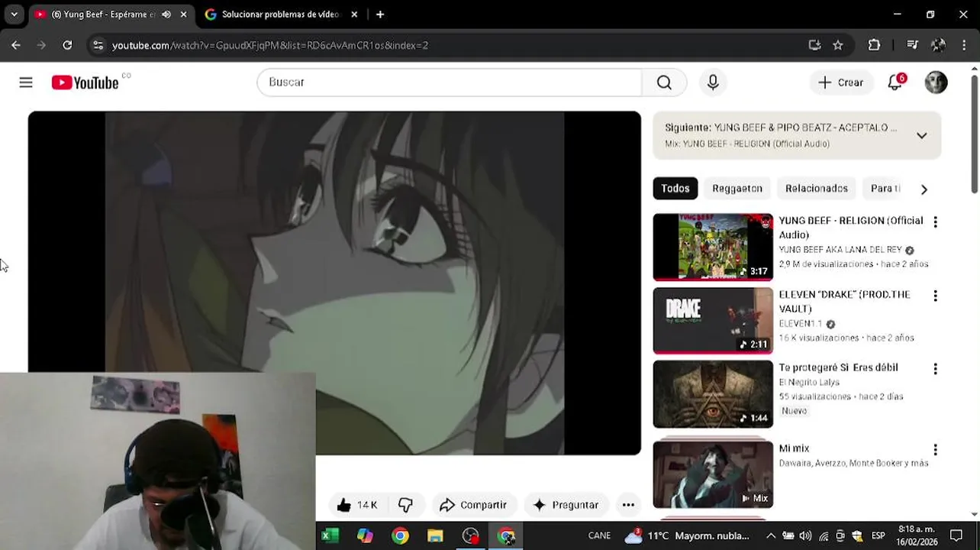This screenshot has height=550, width=980.
Task: Go to YouTube home via logo
Action: click(x=85, y=82)
